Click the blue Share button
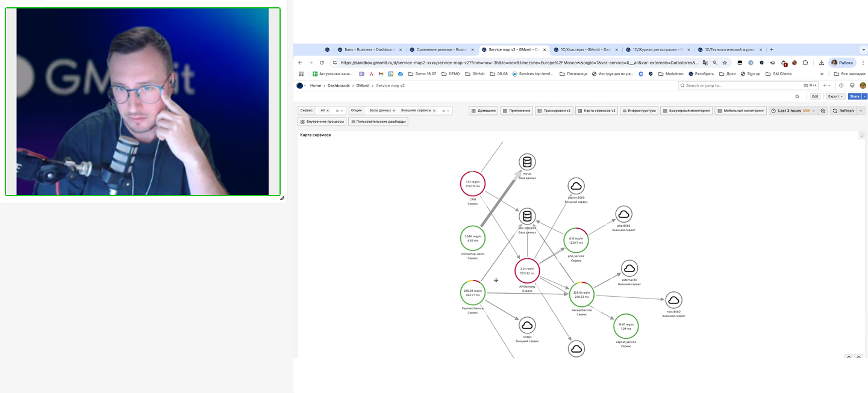 854,96
